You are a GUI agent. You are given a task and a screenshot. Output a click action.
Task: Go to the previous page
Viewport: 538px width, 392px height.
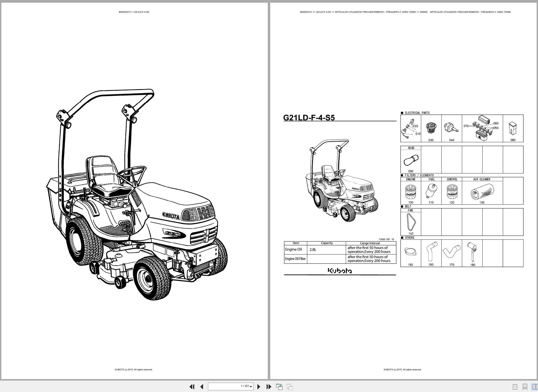tap(202, 387)
